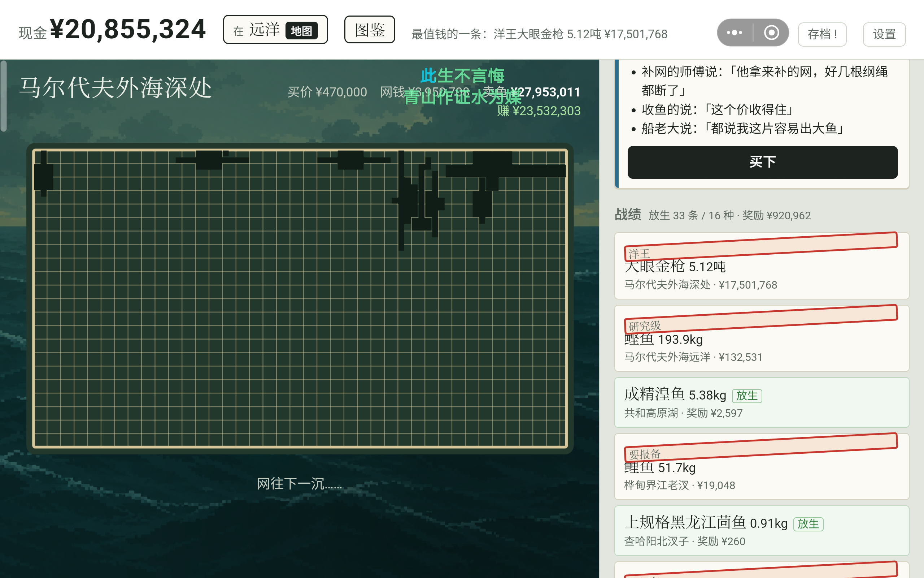
Task: Save game with 存档！ button
Action: 822,34
